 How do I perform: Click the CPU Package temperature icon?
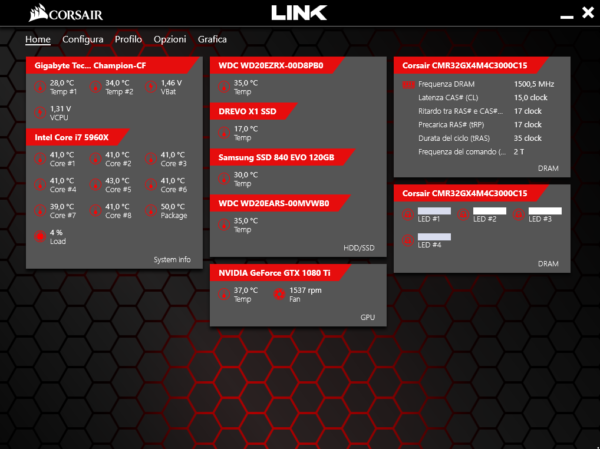[151, 210]
